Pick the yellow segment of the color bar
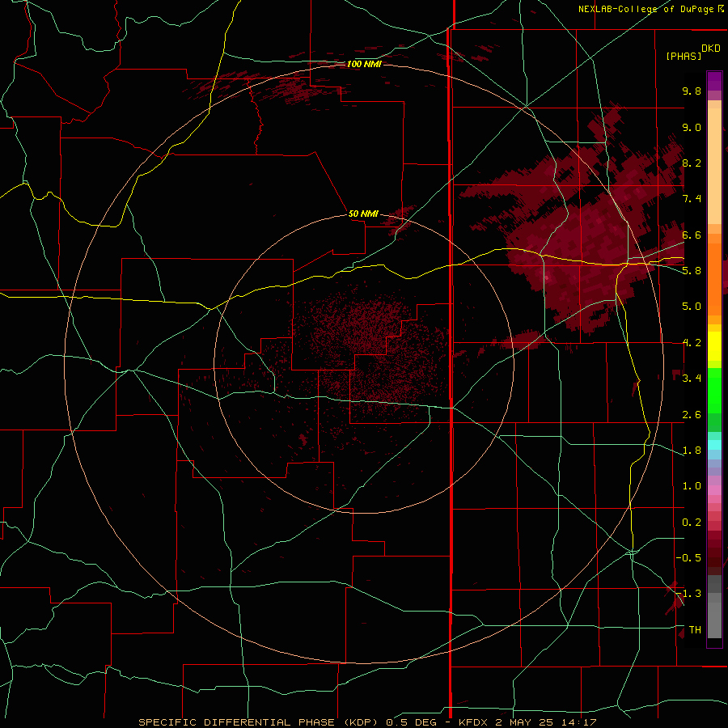Viewport: 728px width, 728px height. pos(714,346)
